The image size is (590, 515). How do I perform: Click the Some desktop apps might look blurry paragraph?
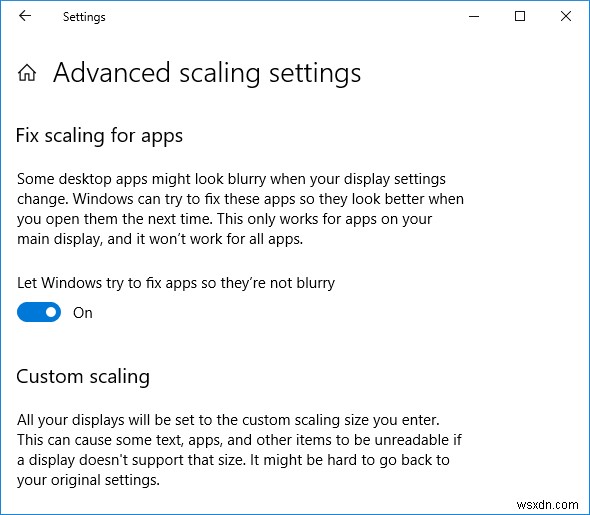pyautogui.click(x=240, y=209)
